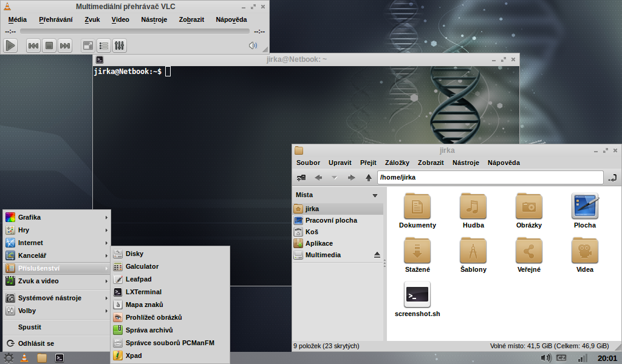Launch LXTerminal from the submenu

coord(170,292)
